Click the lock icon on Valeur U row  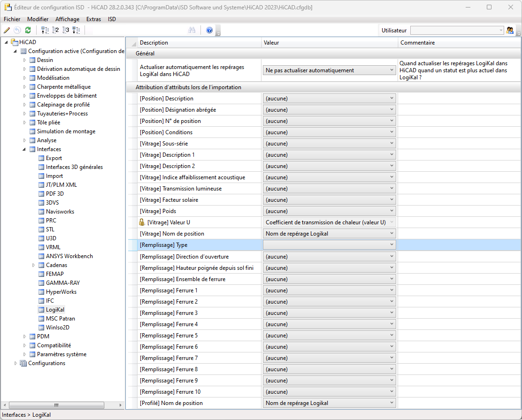tap(142, 222)
